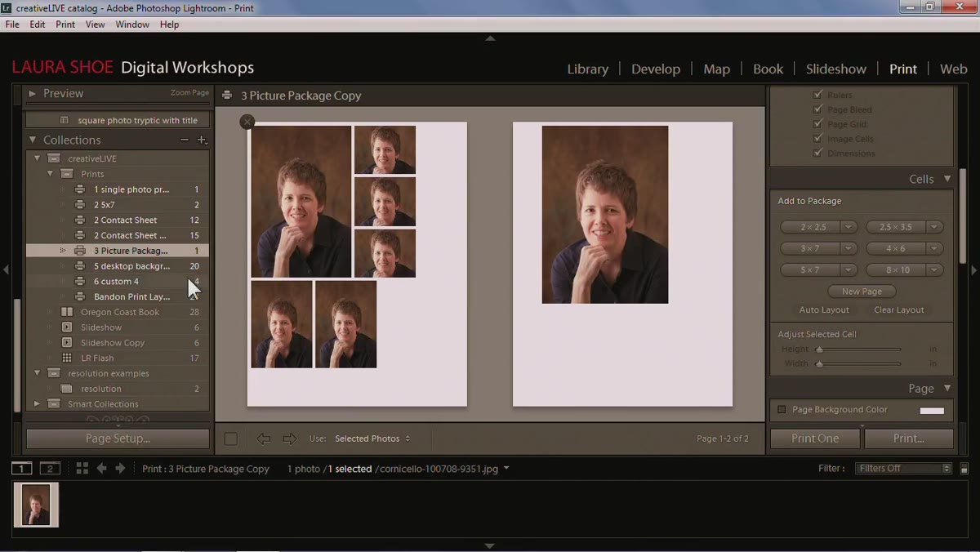Click the printer icon for 2 5x7 collection
Screen dimensions: 980x552
click(80, 205)
